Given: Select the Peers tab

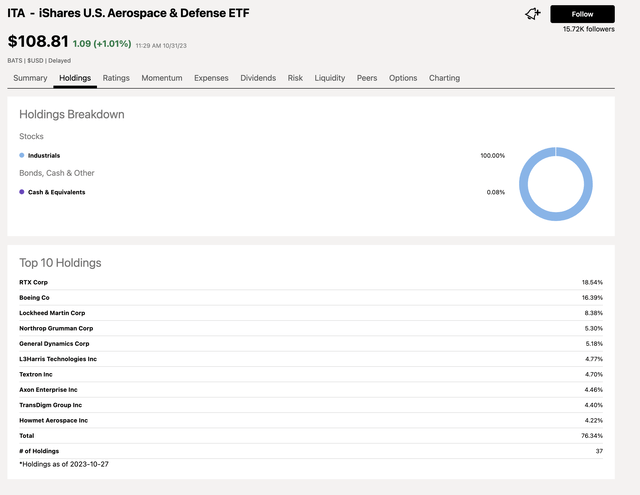Looking at the screenshot, I should click(x=367, y=78).
